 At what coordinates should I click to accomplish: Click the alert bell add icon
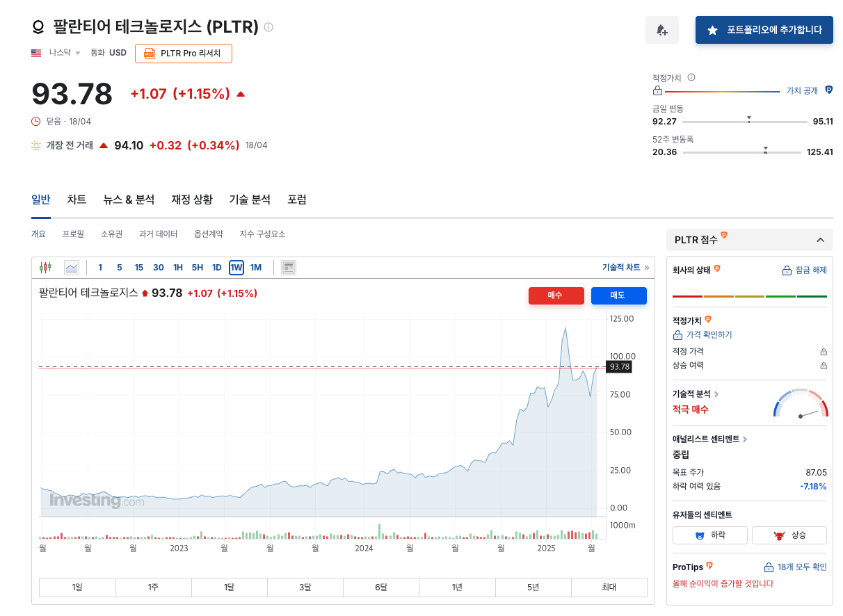[661, 30]
